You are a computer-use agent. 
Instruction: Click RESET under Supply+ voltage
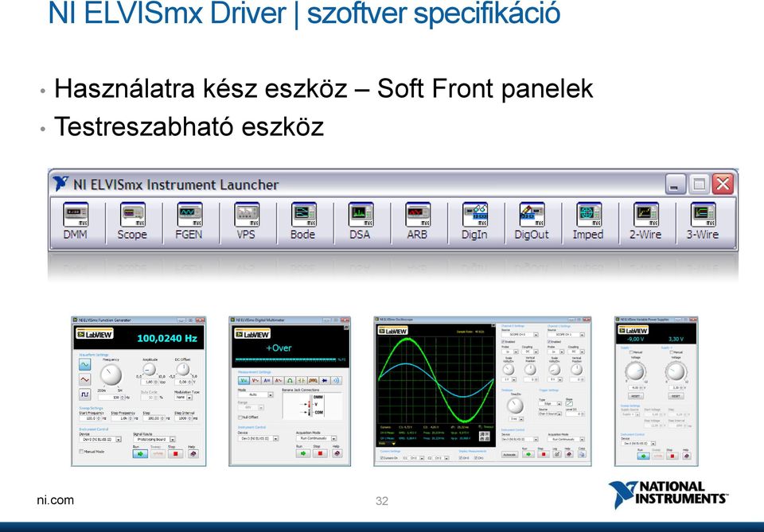(x=676, y=396)
